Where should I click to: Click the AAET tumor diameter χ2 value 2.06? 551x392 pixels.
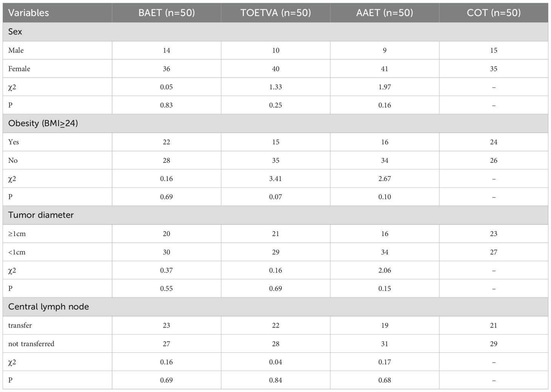coord(385,270)
